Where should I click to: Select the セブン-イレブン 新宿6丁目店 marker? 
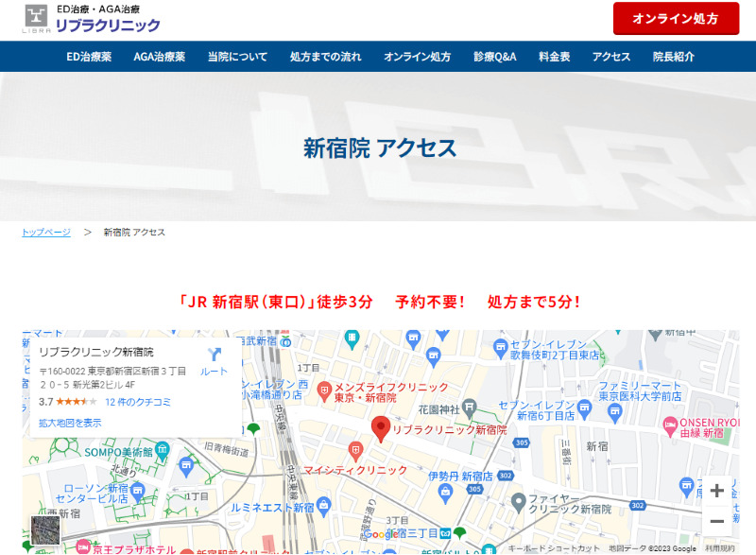[x=584, y=408]
